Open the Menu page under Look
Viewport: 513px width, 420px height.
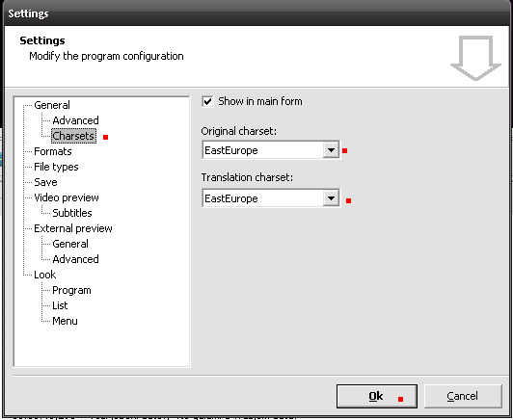[65, 321]
